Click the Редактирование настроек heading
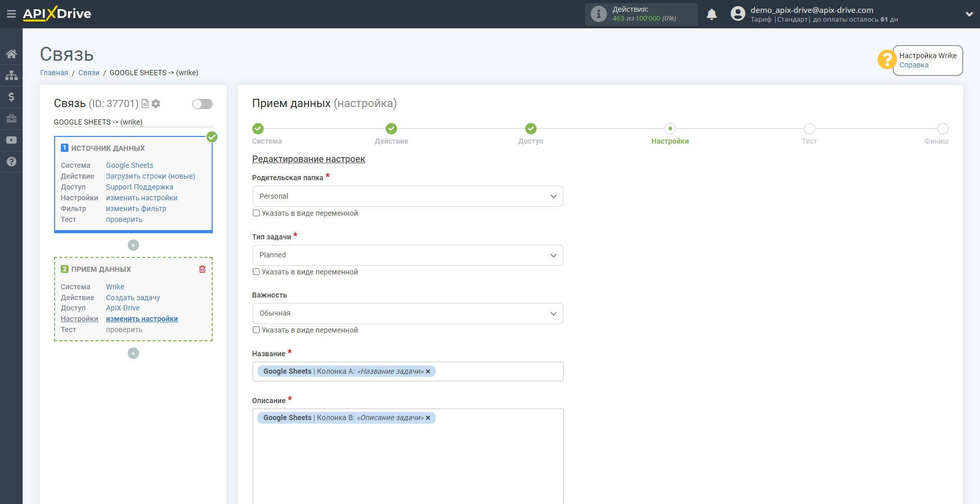Screen dimensions: 980x504 pyautogui.click(x=308, y=159)
